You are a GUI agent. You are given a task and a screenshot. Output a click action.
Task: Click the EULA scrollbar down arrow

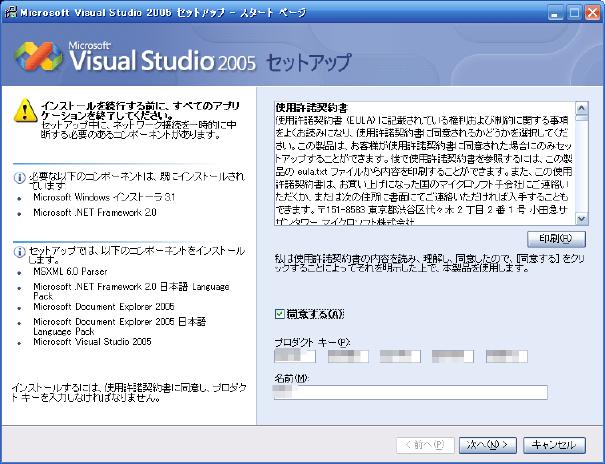point(581,219)
